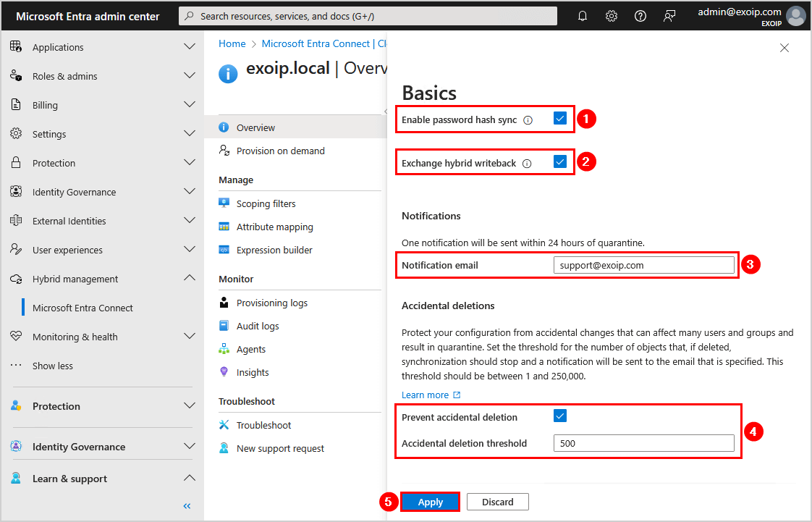Open New support request
Viewport: 812px width, 522px height.
click(280, 448)
